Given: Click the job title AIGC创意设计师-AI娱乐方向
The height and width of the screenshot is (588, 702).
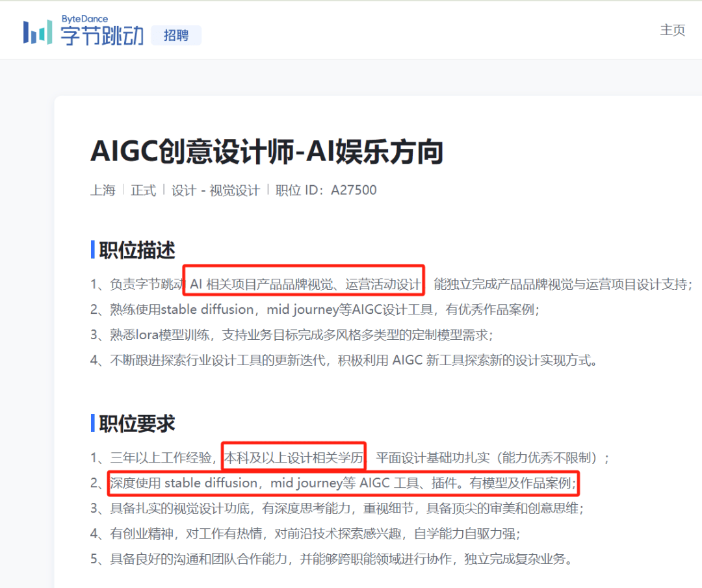Looking at the screenshot, I should click(266, 152).
